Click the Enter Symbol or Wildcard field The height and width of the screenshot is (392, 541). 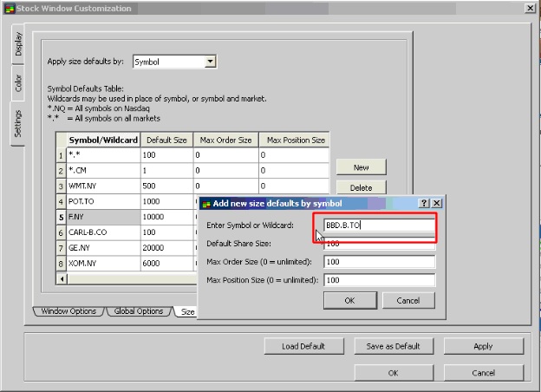(x=378, y=225)
